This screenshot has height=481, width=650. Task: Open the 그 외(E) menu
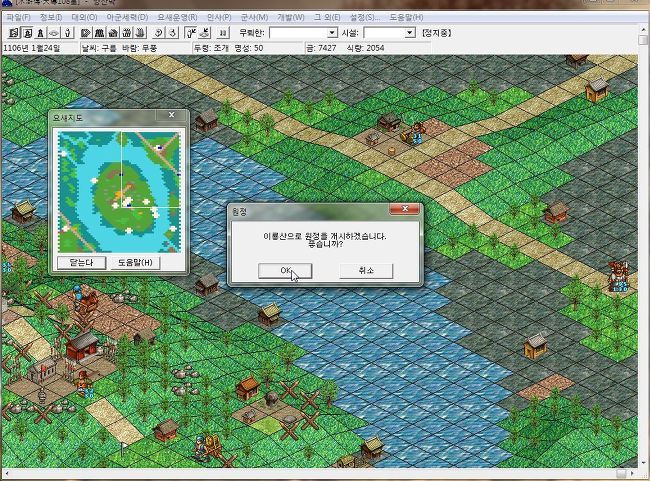pyautogui.click(x=327, y=17)
